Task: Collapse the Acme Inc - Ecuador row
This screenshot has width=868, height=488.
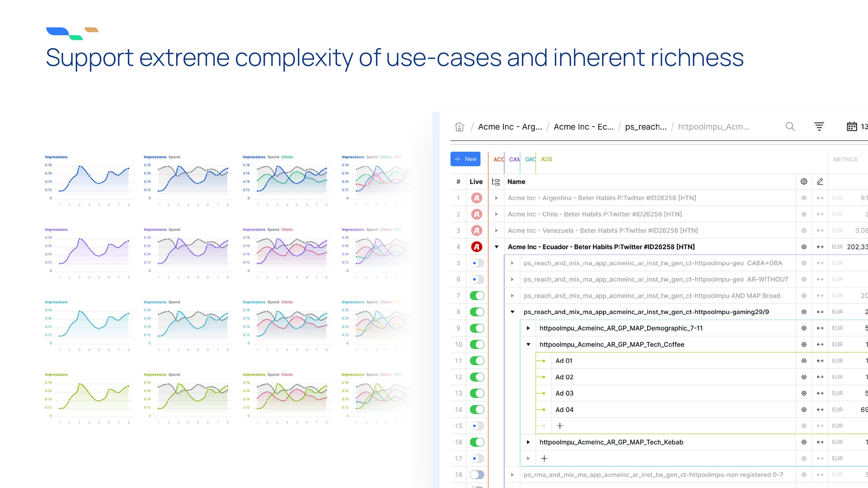Action: tap(496, 247)
